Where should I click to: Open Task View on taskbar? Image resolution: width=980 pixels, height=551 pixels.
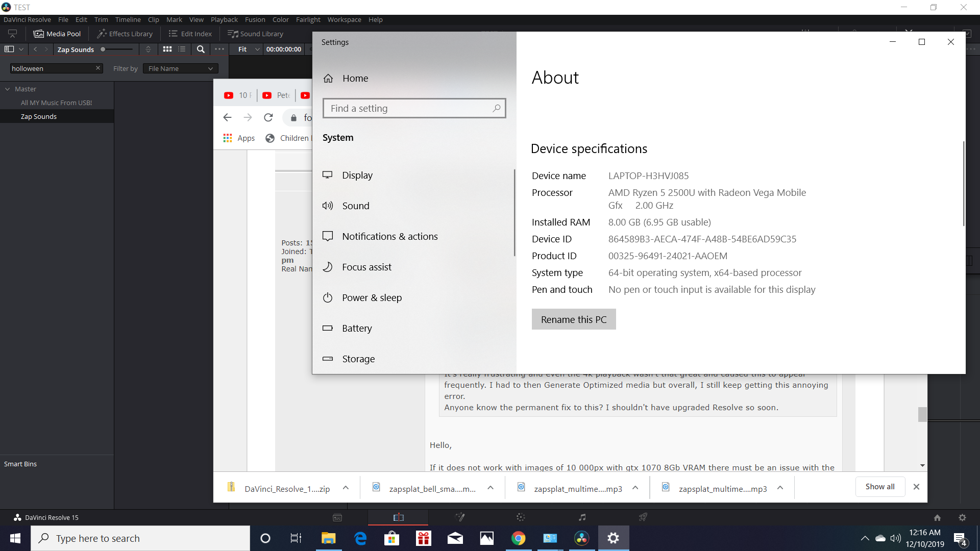296,538
